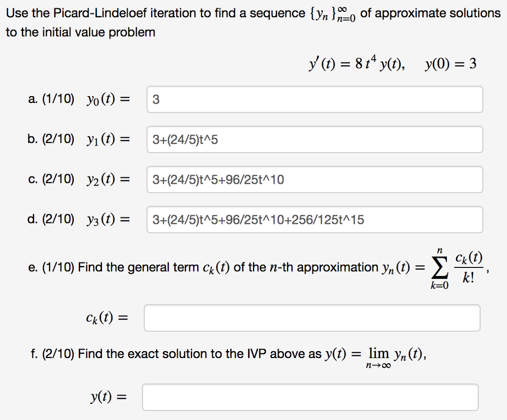The height and width of the screenshot is (420, 507).
Task: Click inside the y2(t) answer field
Action: [314, 180]
